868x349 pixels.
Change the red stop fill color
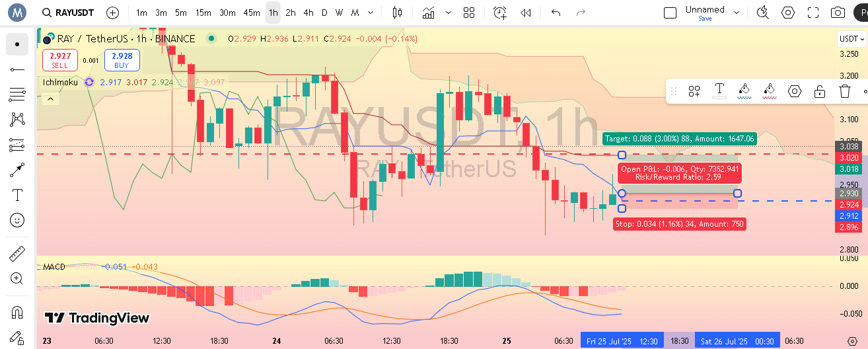770,91
